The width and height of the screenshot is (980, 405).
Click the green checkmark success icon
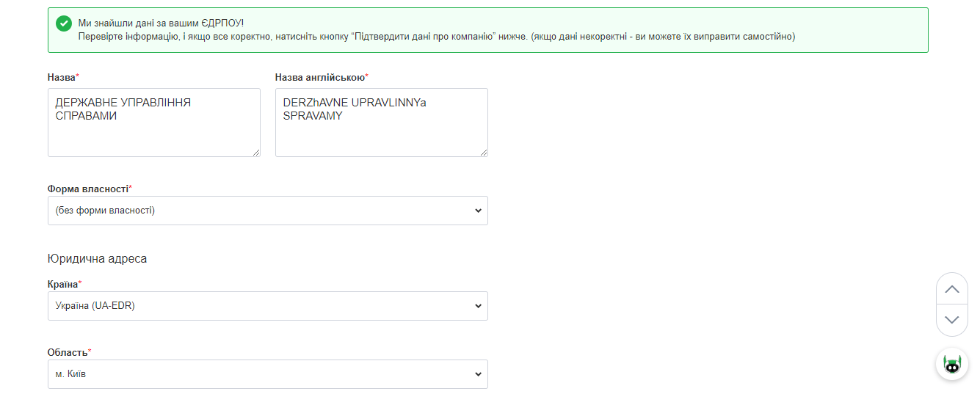coord(64,23)
